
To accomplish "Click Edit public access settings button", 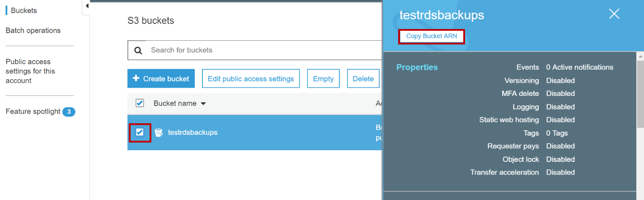I will click(251, 79).
